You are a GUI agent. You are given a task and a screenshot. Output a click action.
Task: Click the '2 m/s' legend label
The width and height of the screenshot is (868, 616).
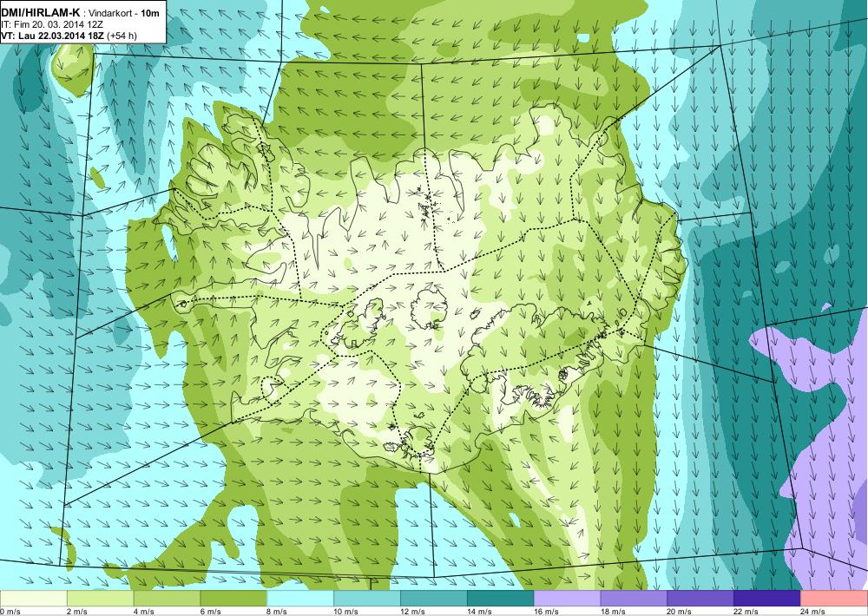[77, 612]
